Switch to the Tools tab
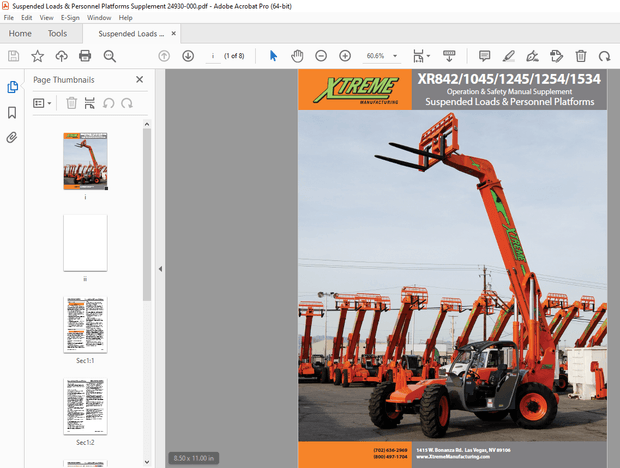This screenshot has width=620, height=468. (57, 34)
